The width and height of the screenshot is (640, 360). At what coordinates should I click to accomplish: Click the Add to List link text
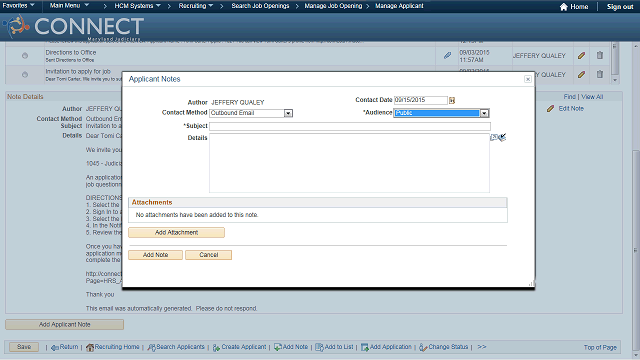(x=339, y=347)
